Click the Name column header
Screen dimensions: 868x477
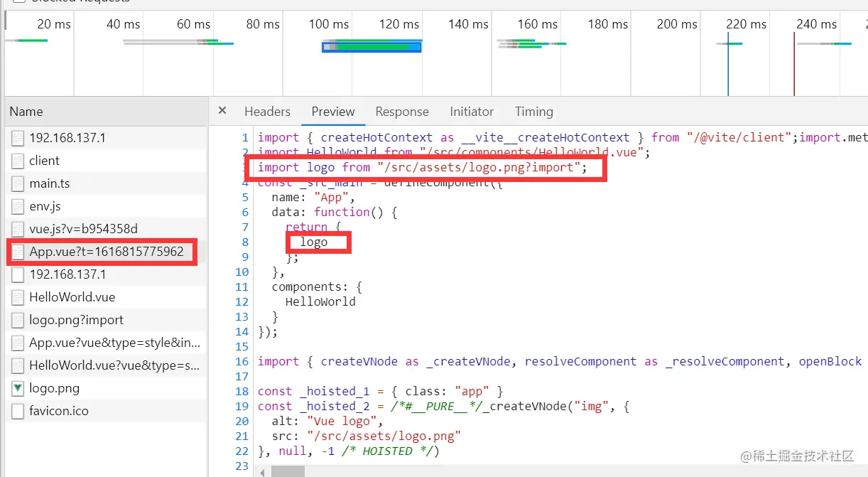pyautogui.click(x=106, y=112)
